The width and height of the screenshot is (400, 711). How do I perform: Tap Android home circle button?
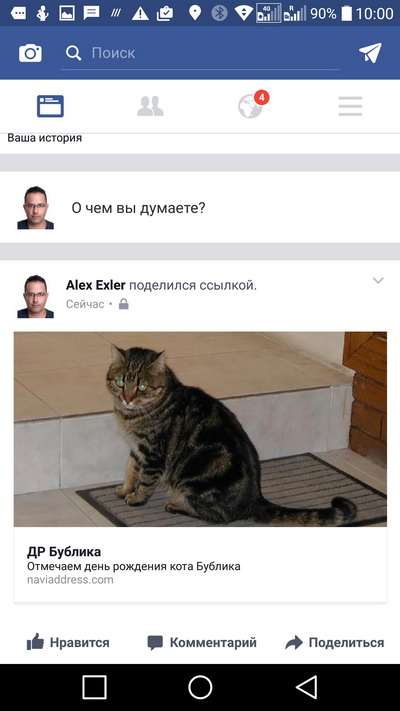coord(200,687)
